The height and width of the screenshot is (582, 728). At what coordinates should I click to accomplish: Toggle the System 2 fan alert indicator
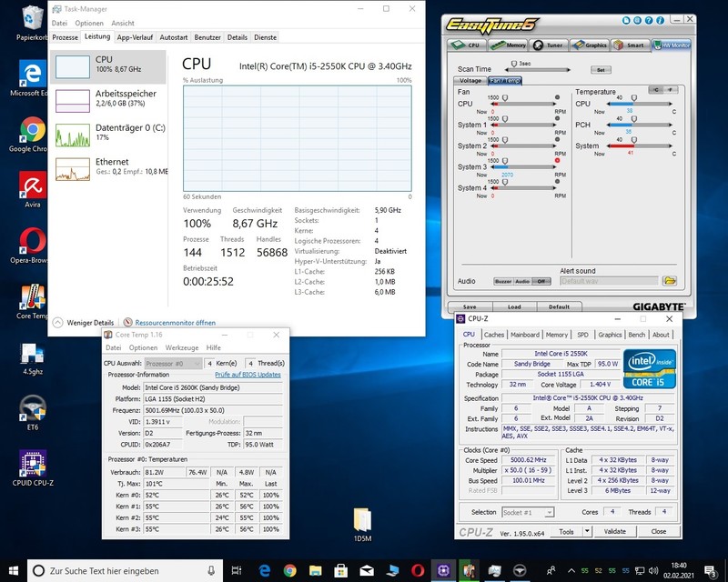click(x=557, y=139)
